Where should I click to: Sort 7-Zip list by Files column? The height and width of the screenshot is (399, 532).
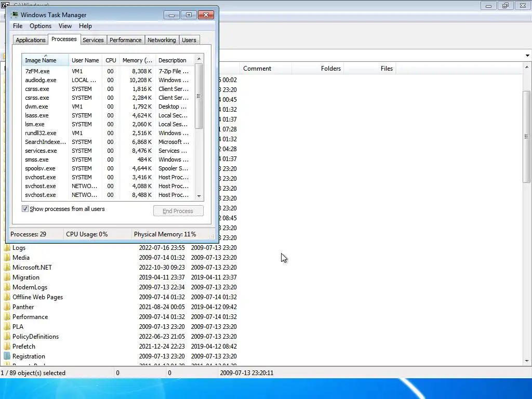click(370, 69)
